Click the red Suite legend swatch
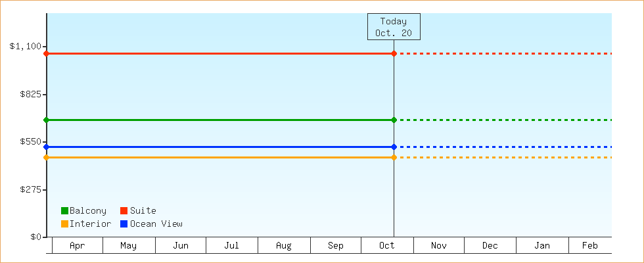 [x=124, y=211]
